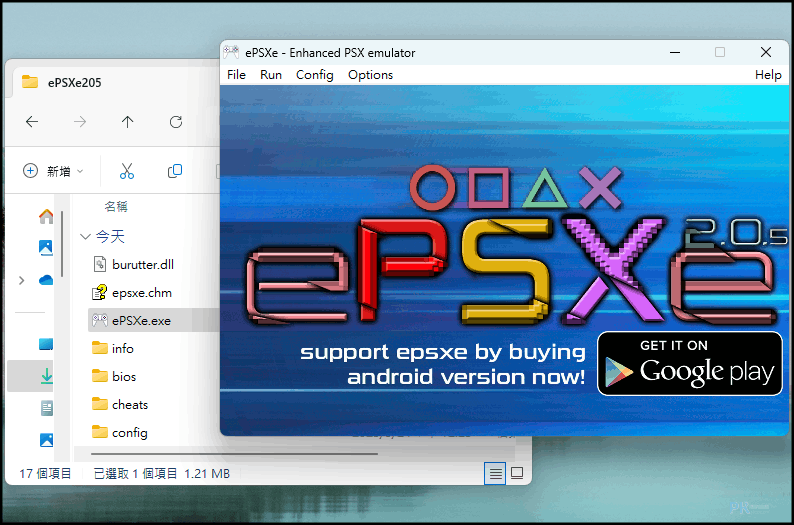The width and height of the screenshot is (794, 525).
Task: Click the Copy icon in Explorer toolbar
Action: point(175,171)
